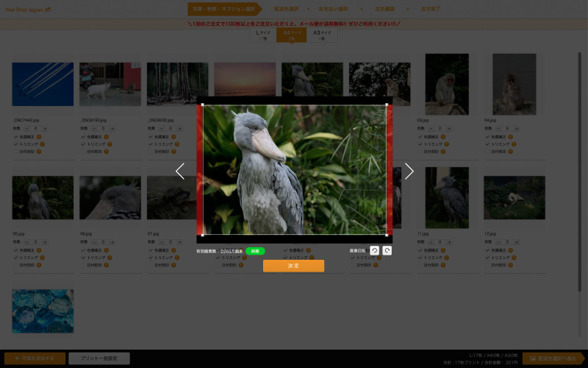Screen dimensions: 588x368
Task: Open 日付刻印 help icon for _DSC8230.jpg
Action: (173, 152)
